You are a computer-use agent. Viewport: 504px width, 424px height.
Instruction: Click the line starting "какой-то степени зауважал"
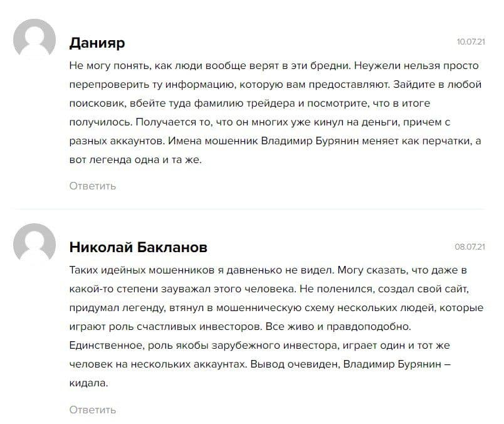[273, 289]
